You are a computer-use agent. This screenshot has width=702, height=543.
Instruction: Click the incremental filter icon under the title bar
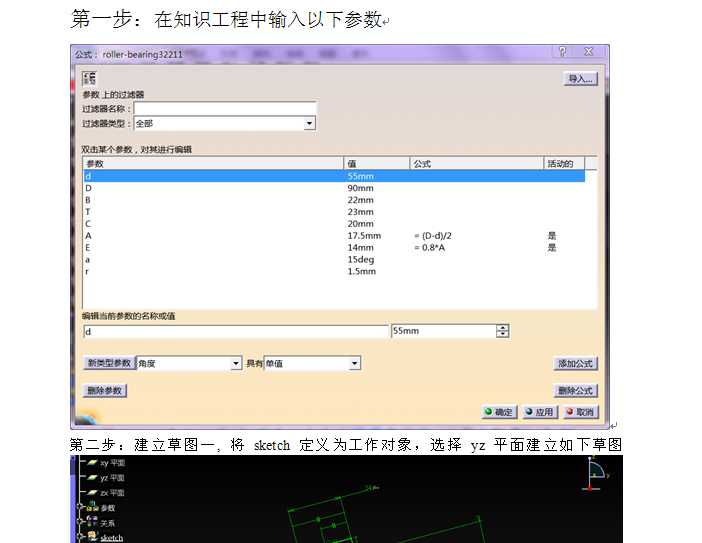coord(89,78)
